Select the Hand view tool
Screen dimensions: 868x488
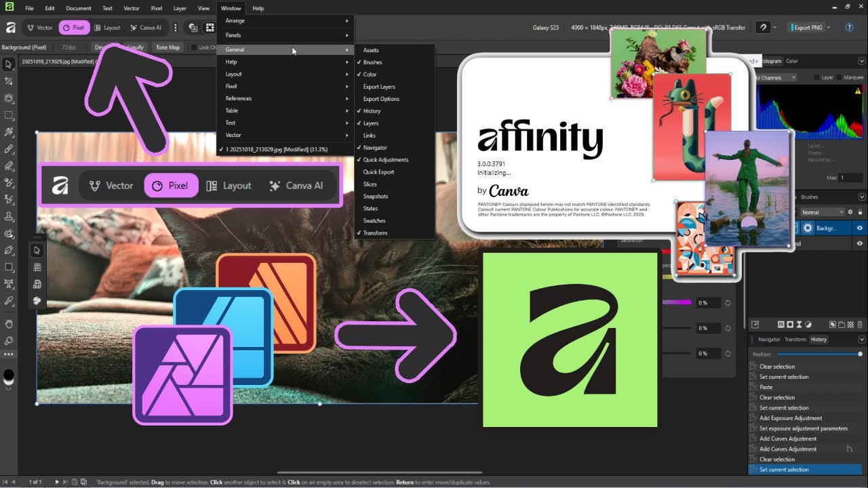[x=9, y=324]
